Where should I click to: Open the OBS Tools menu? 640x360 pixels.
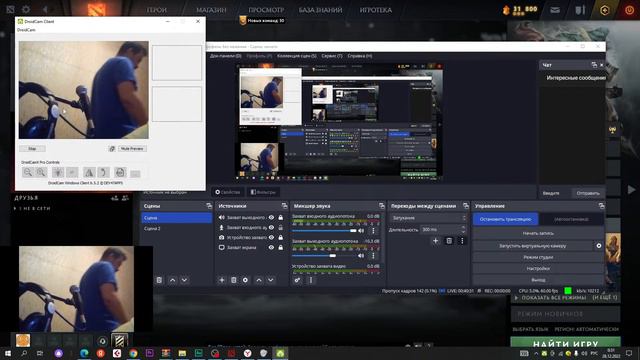coord(332,56)
